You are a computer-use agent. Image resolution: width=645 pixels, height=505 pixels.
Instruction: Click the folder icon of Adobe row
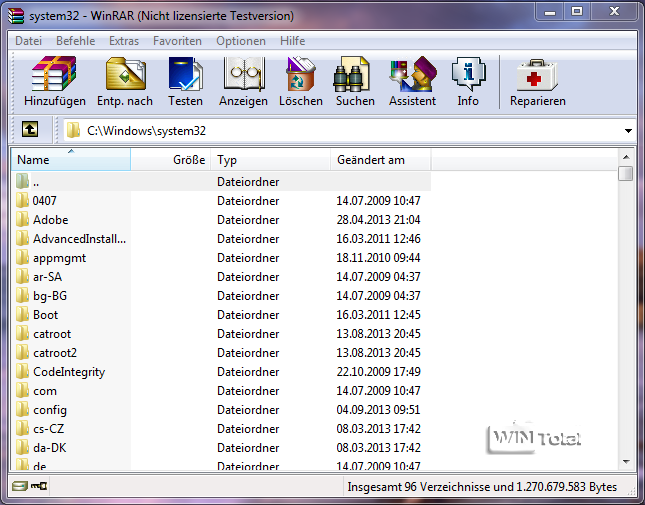[22, 220]
